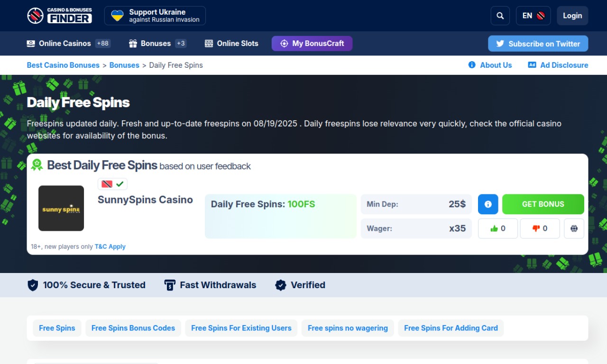This screenshot has width=607, height=364.
Task: Select Free Spins For Adding Card tag
Action: [451, 328]
